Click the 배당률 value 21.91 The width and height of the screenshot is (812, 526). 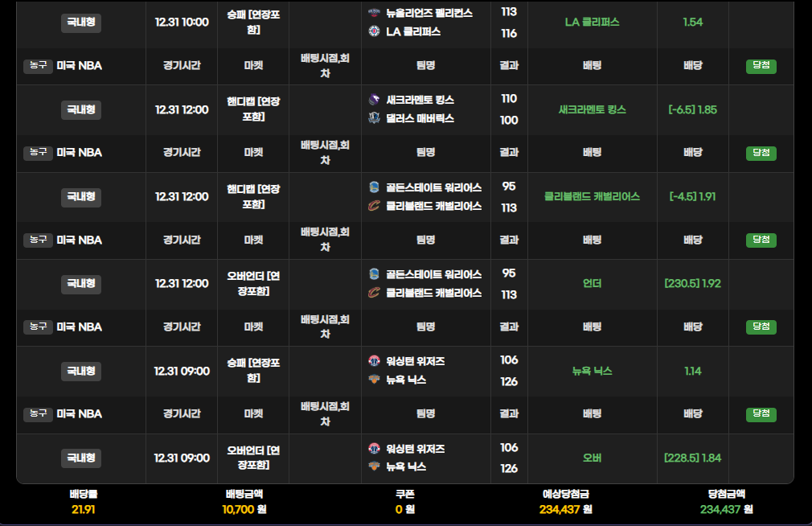tap(84, 509)
